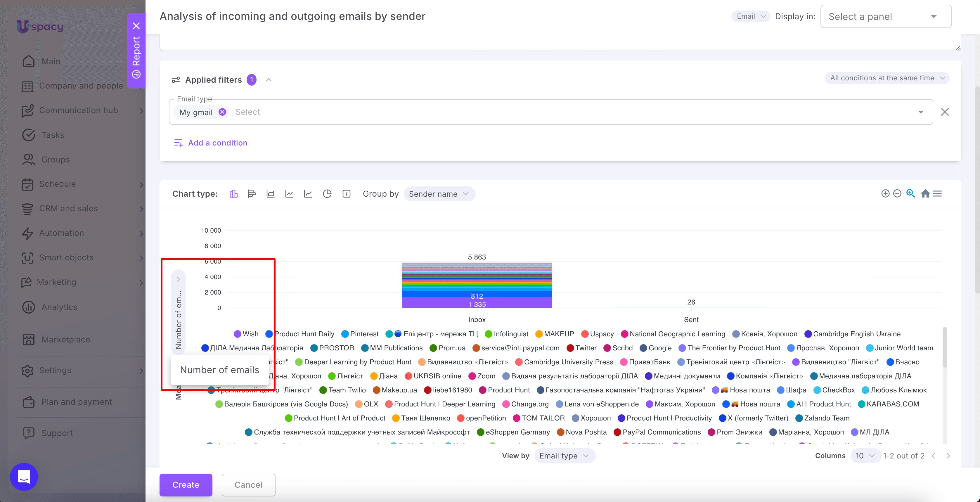This screenshot has height=502, width=980.
Task: Toggle the Pinterest legend series
Action: (360, 334)
